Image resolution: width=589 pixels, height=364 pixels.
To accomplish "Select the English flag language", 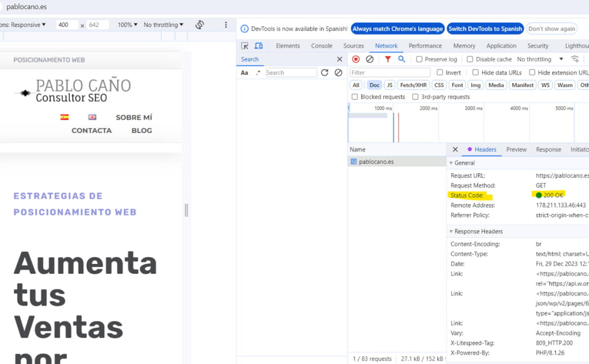I will [93, 117].
